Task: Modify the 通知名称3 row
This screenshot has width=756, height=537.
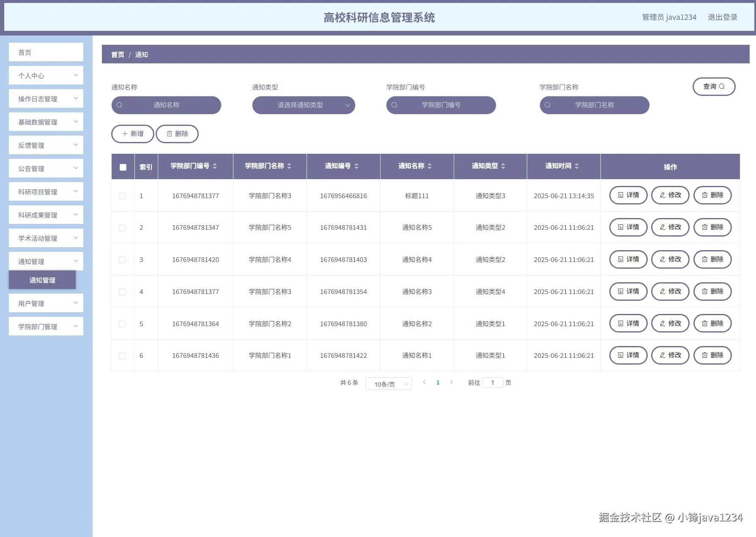Action: pyautogui.click(x=670, y=292)
